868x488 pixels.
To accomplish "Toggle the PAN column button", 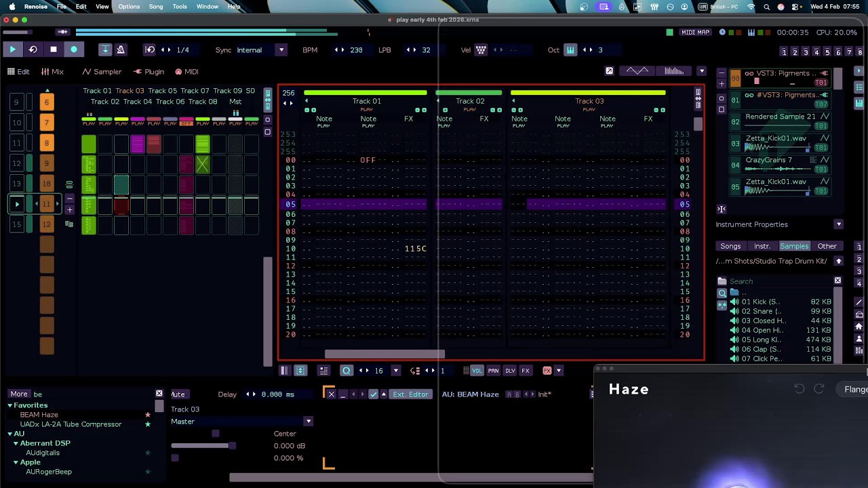I will click(x=493, y=371).
